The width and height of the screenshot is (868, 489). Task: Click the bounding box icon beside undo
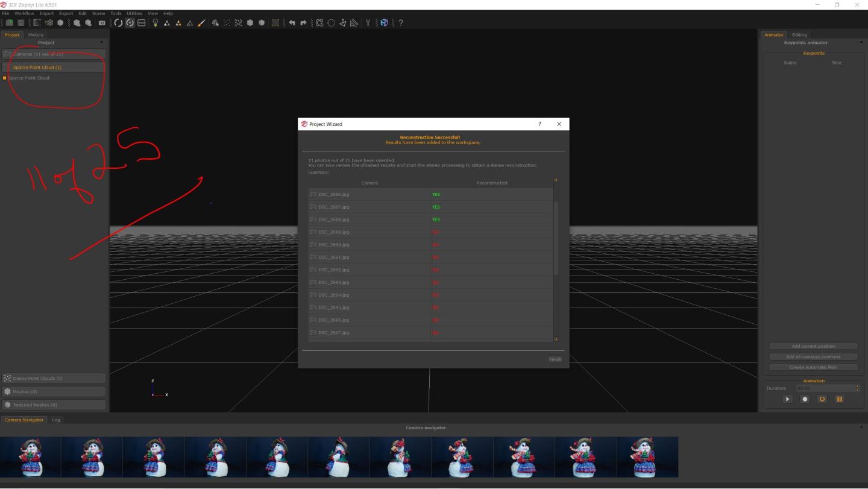point(275,23)
